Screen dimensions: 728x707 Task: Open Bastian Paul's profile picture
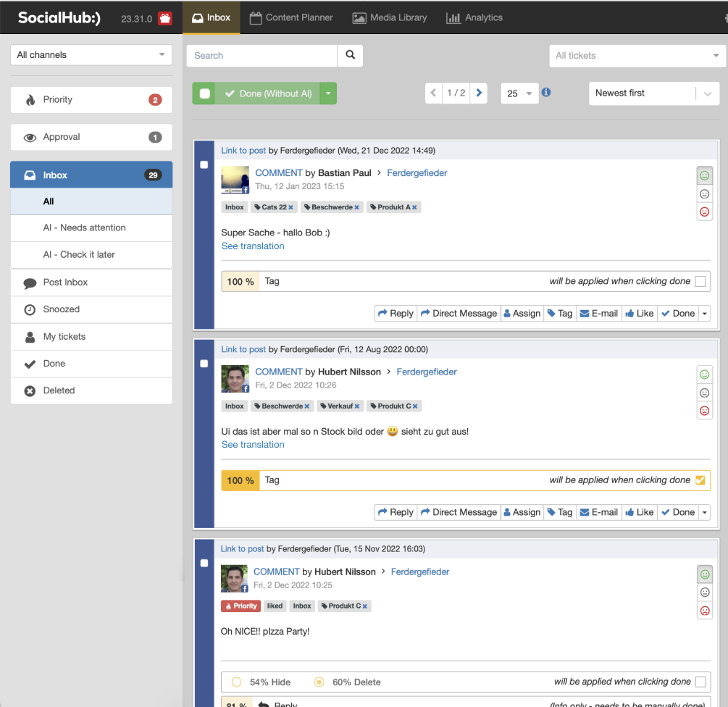[235, 180]
